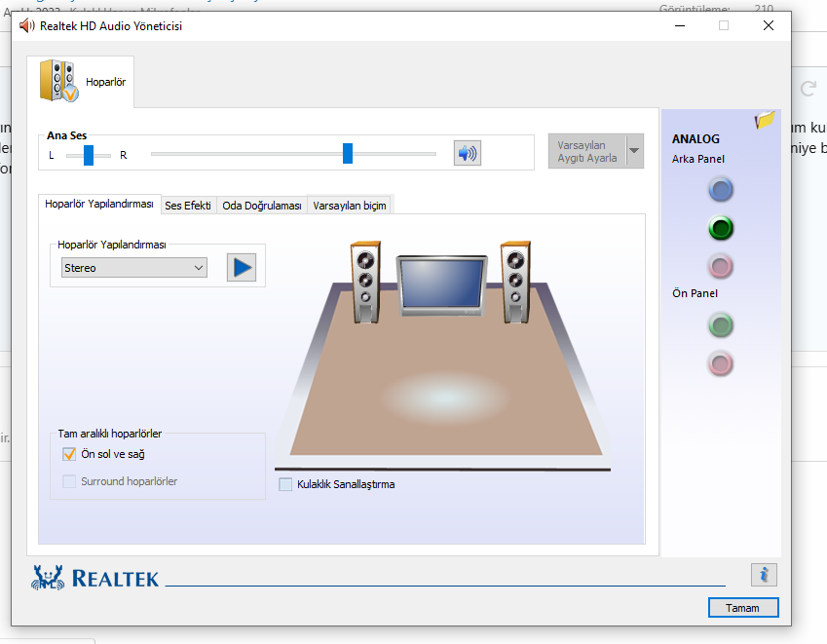Click the Realtek crab logo
Viewport: 827px width, 644px height.
tap(48, 578)
